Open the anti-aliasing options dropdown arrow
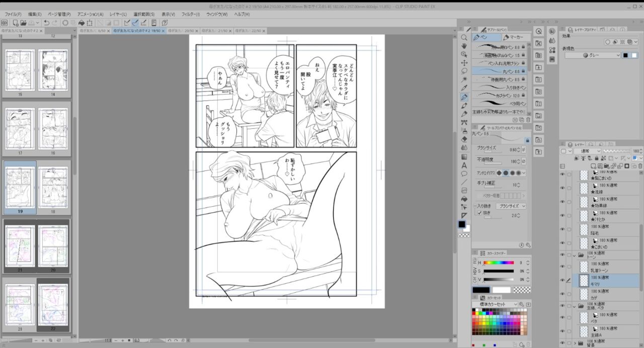The image size is (644, 348). (x=524, y=173)
